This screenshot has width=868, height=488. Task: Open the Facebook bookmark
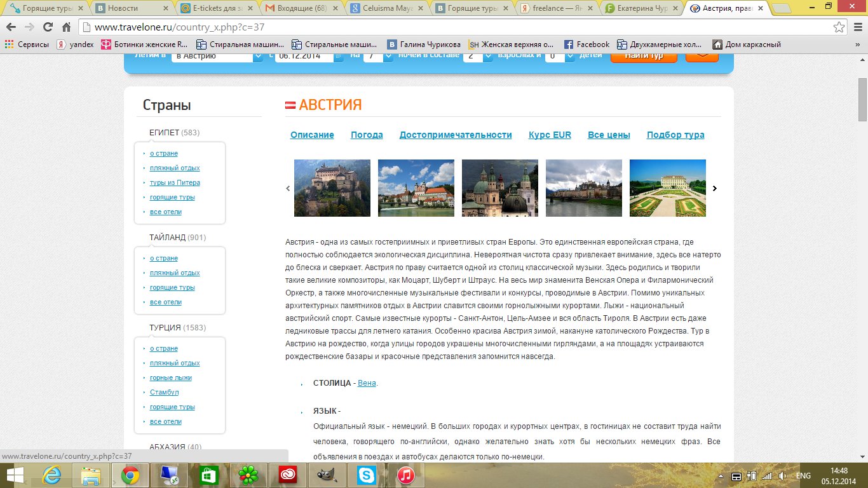(587, 44)
